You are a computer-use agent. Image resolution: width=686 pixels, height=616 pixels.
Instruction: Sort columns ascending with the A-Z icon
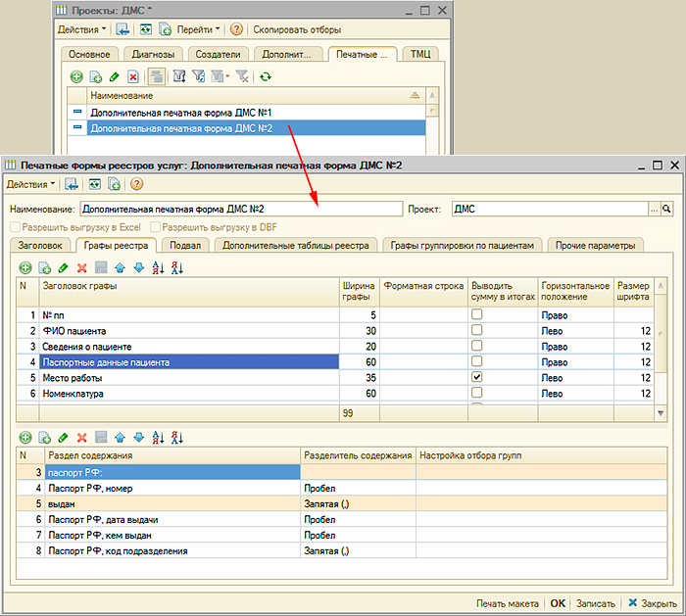pyautogui.click(x=159, y=267)
